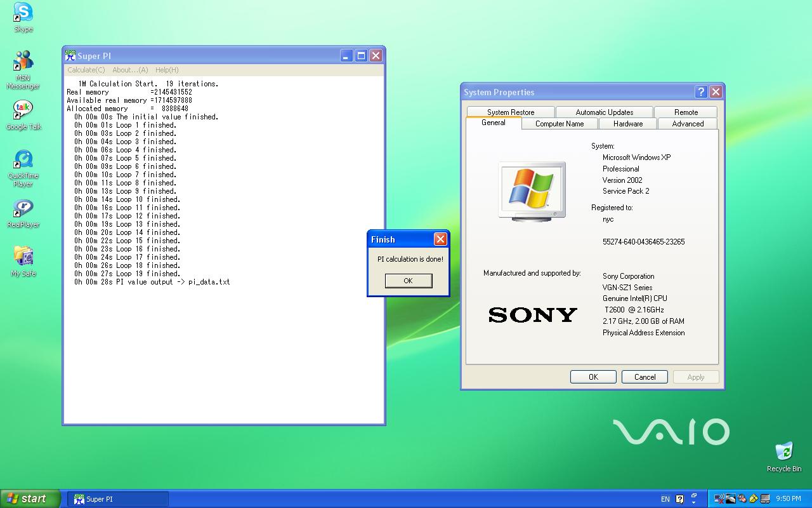Launch QuickTime Player desktop icon
This screenshot has width=812, height=508.
23,168
